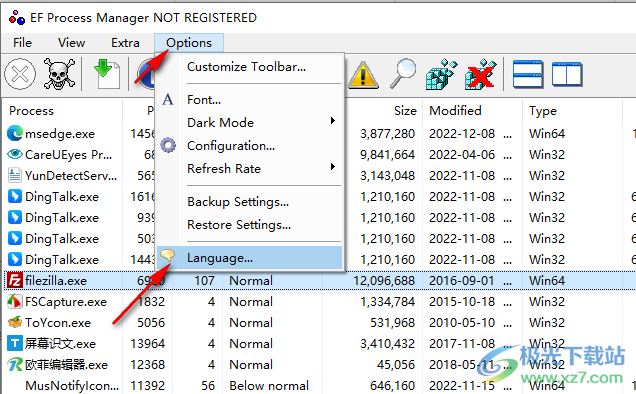Choose Restore Settings... menu entry
This screenshot has height=394, width=636.
coord(249,224)
